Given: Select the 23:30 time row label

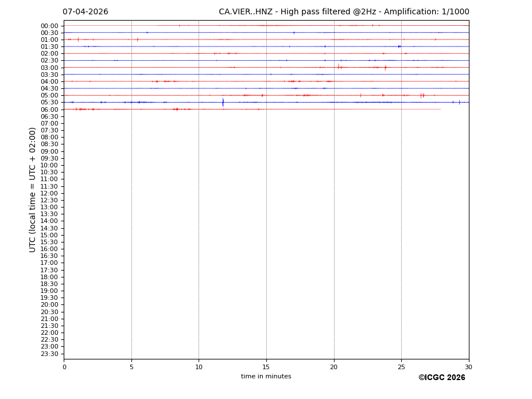Looking at the screenshot, I should (x=49, y=354).
